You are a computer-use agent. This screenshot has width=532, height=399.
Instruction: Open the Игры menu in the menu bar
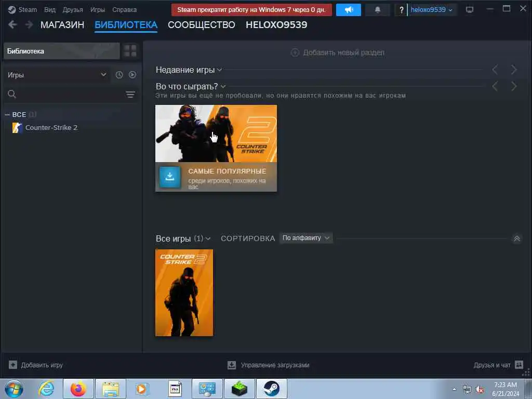[97, 9]
